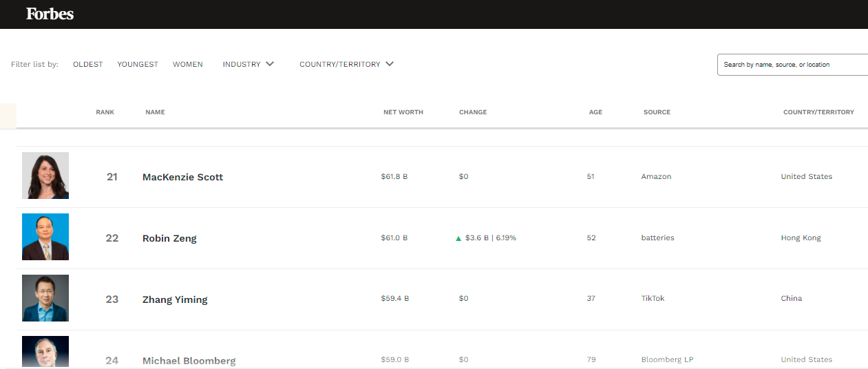Open MacKenzie Scott's photo thumbnail
Screen dimensions: 868x369
tap(45, 176)
